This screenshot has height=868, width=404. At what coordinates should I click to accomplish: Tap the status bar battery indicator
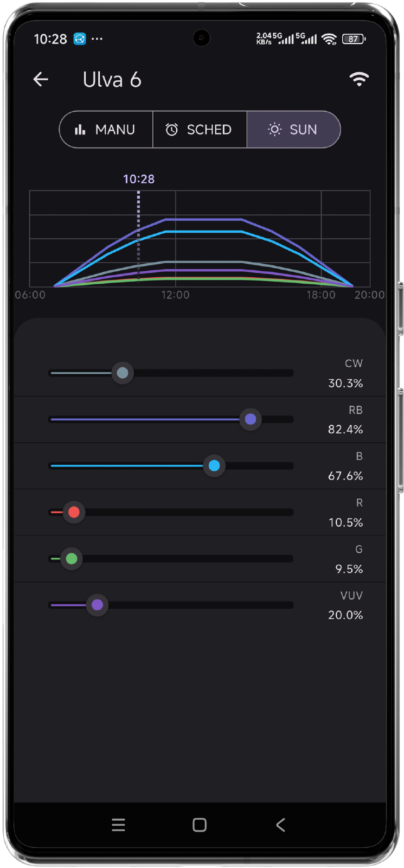[x=354, y=39]
